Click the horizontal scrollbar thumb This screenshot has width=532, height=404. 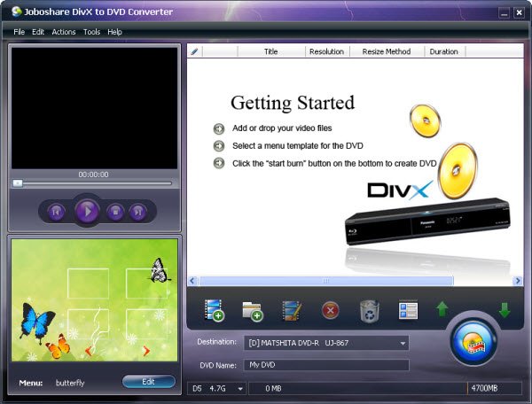click(x=326, y=281)
